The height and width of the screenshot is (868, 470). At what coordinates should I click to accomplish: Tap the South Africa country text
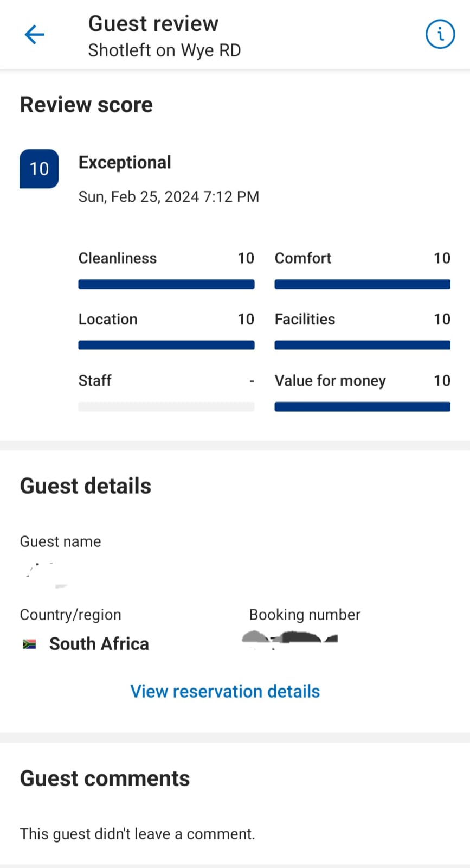[x=99, y=644]
